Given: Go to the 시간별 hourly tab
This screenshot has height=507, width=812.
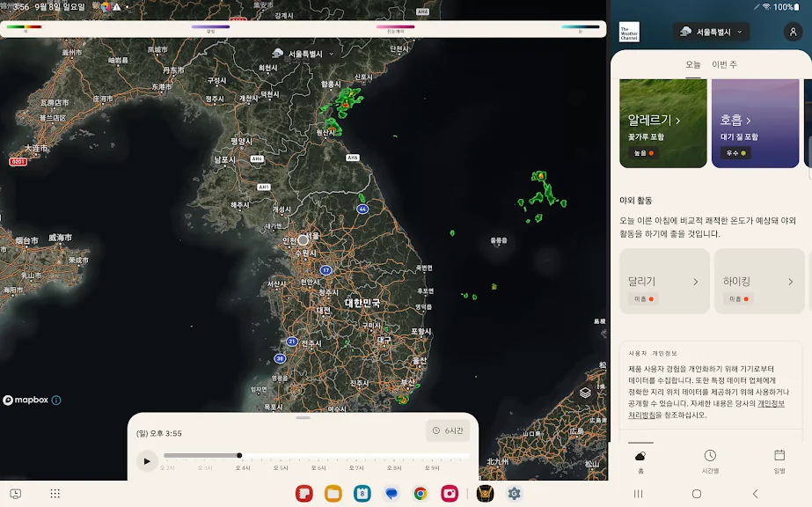Looking at the screenshot, I should point(710,461).
